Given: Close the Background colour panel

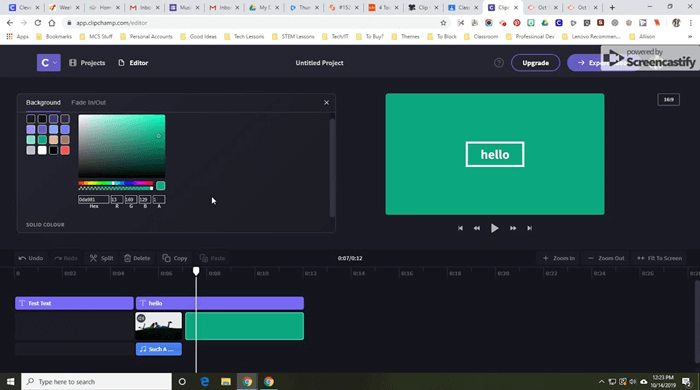Looking at the screenshot, I should pos(326,103).
